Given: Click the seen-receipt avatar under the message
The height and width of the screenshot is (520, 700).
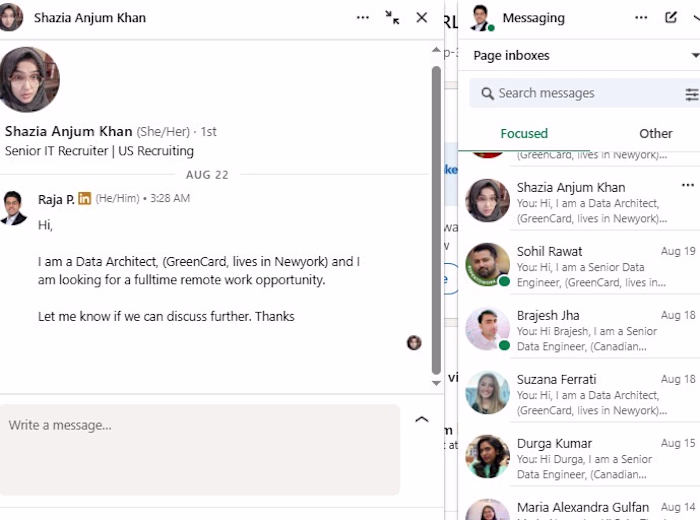Looking at the screenshot, I should 414,343.
